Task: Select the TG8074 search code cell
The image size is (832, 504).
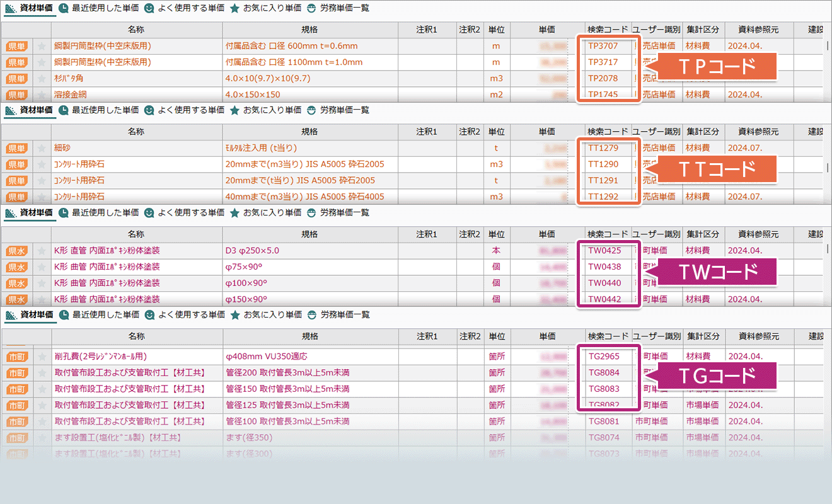Action: [608, 438]
